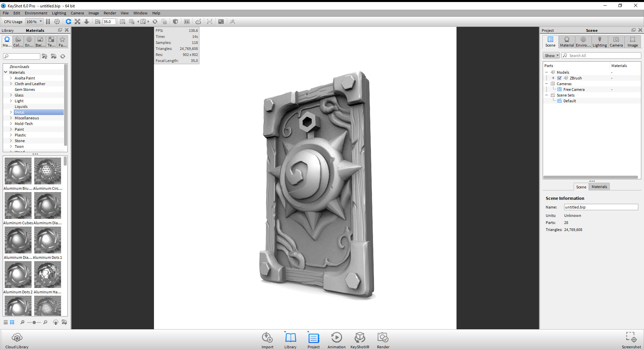Refresh the material library
644x350 pixels.
click(x=63, y=56)
